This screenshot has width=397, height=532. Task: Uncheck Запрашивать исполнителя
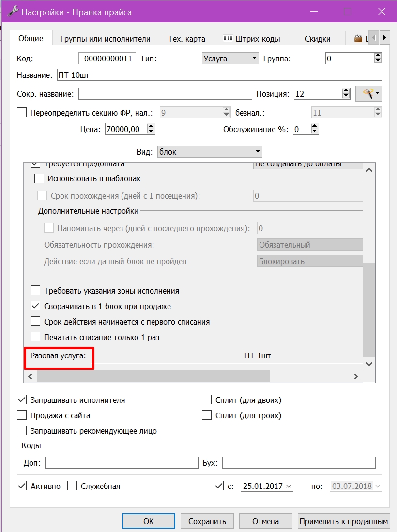point(22,399)
